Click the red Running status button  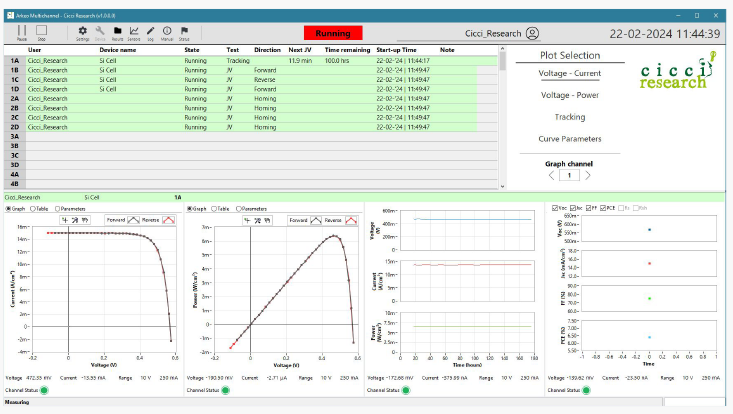(332, 33)
